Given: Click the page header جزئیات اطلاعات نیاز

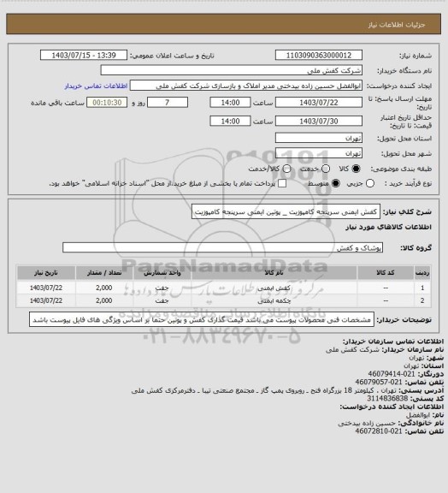Looking at the screenshot, I should 397,25.
